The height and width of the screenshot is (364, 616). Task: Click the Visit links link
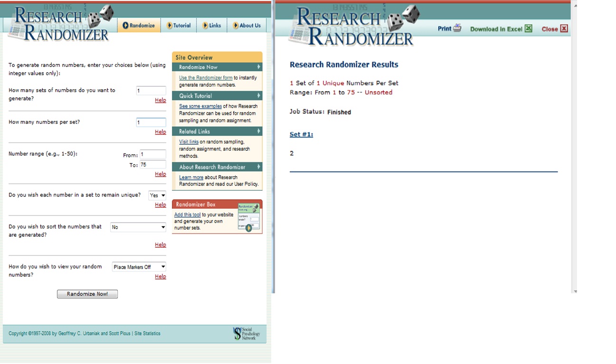(x=189, y=142)
